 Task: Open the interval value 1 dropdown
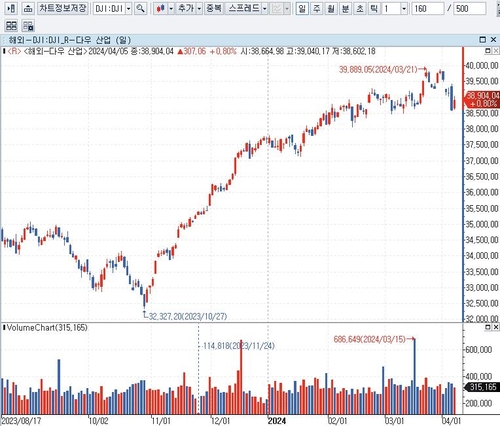click(x=404, y=8)
